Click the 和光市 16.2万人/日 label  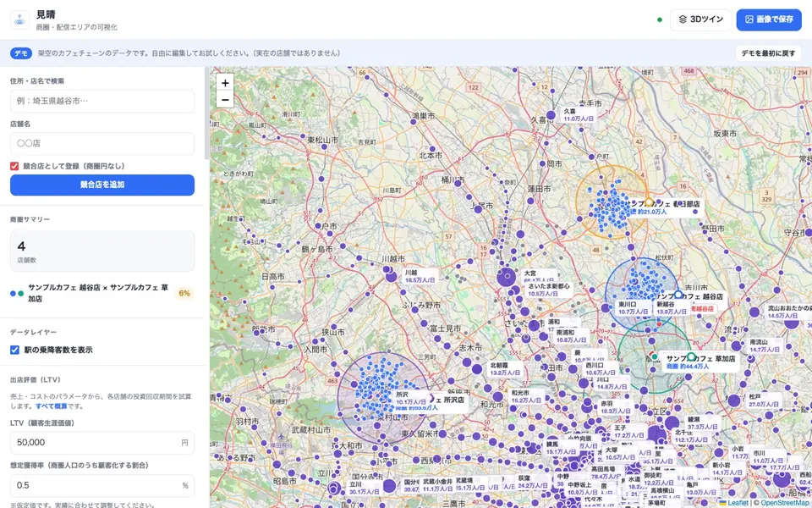point(525,396)
